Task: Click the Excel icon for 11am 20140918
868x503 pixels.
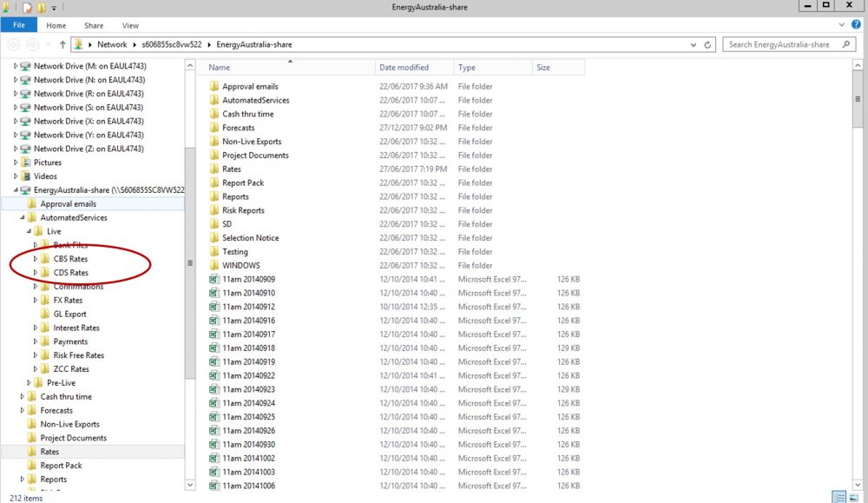Action: coord(214,347)
